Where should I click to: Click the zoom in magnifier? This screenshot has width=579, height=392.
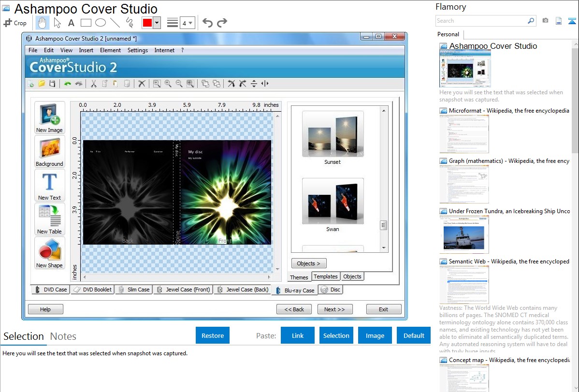[168, 84]
